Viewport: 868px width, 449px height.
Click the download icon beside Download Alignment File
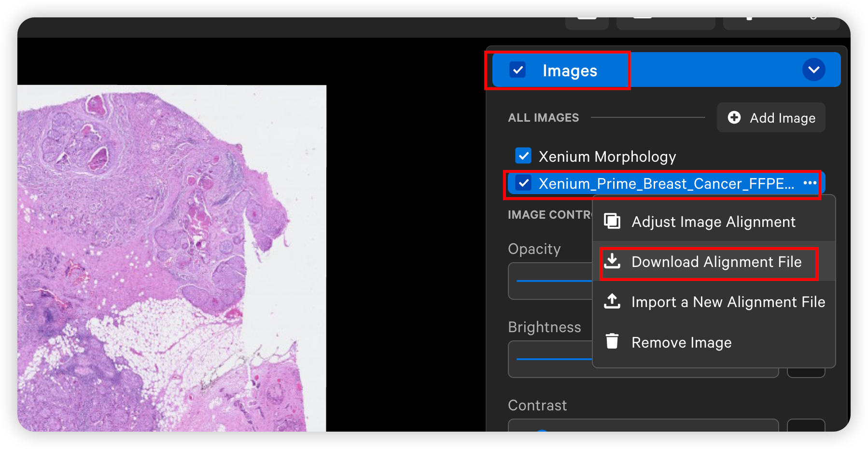click(x=613, y=261)
